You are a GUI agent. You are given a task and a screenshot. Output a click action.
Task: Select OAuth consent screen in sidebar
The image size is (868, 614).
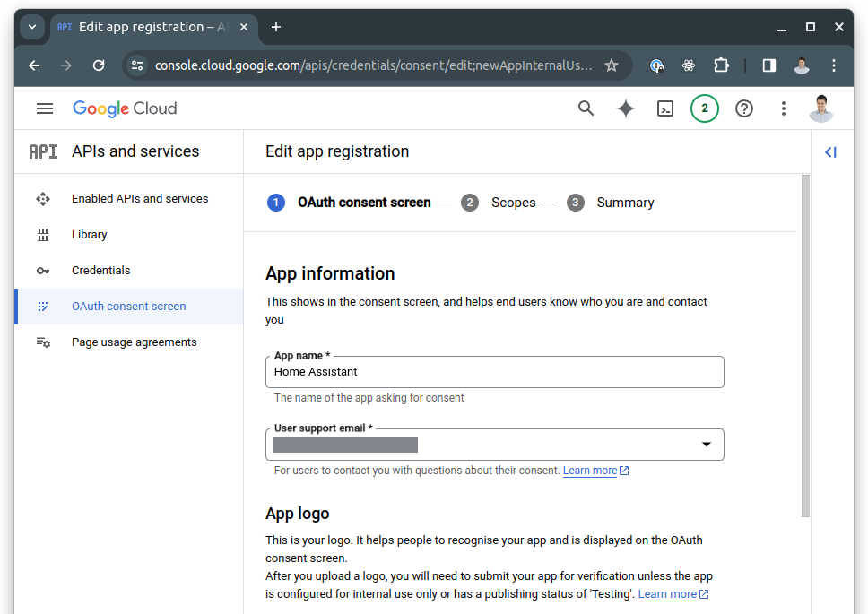[129, 307]
